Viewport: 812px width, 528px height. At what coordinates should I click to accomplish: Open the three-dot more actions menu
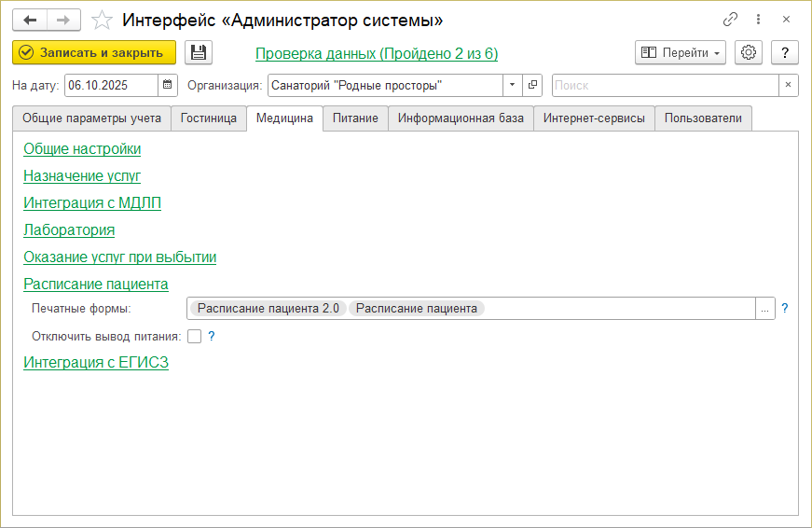[758, 20]
